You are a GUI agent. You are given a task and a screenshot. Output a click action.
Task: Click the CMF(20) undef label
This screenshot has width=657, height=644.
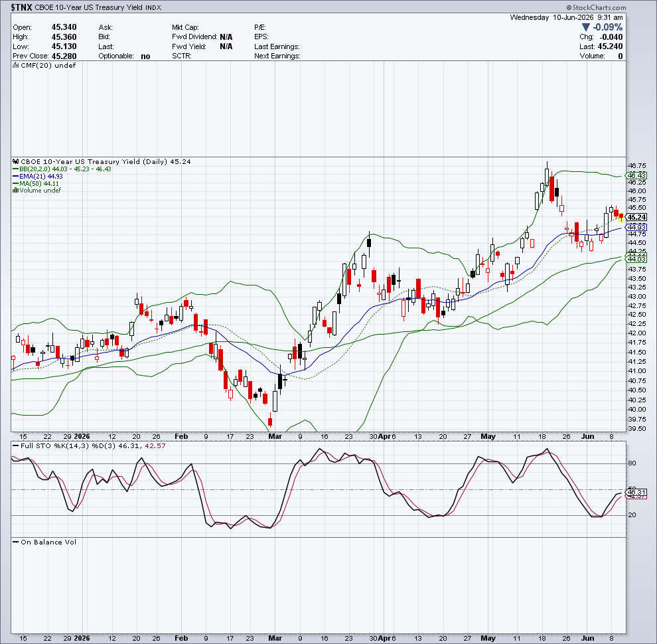click(x=48, y=66)
